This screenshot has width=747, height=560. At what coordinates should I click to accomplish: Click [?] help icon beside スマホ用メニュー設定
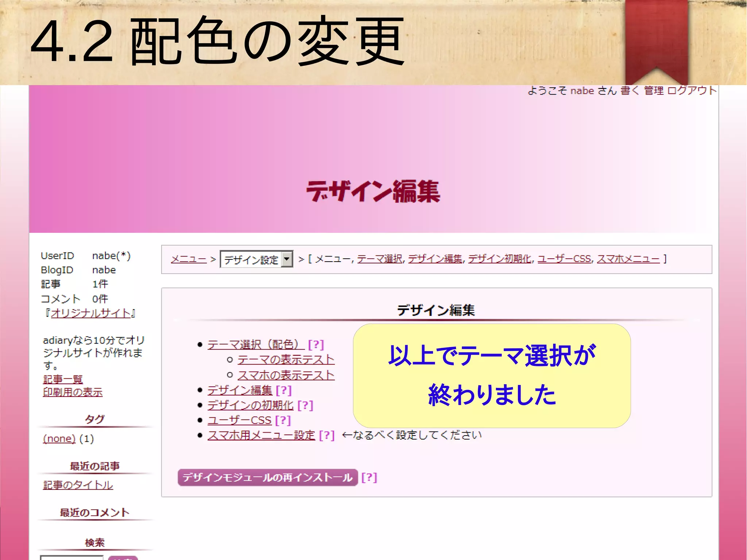pyautogui.click(x=326, y=435)
